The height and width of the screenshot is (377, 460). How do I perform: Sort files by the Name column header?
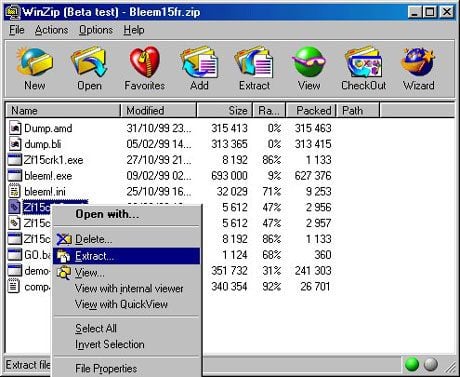point(63,110)
